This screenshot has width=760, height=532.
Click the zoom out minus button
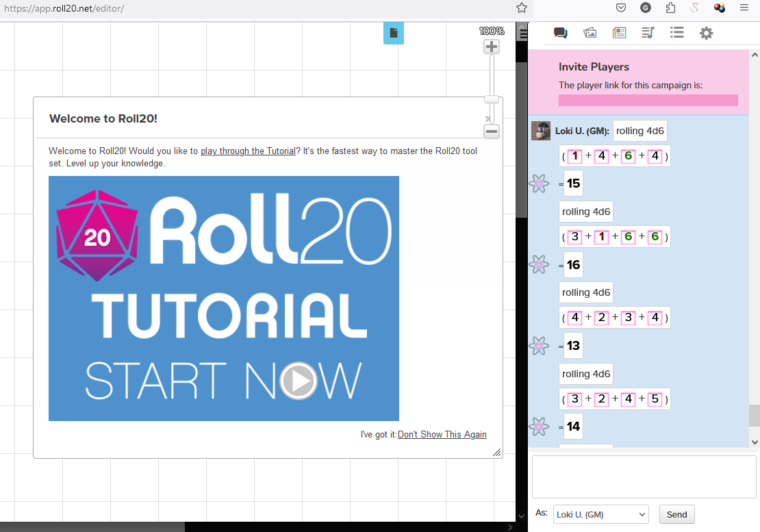(491, 132)
